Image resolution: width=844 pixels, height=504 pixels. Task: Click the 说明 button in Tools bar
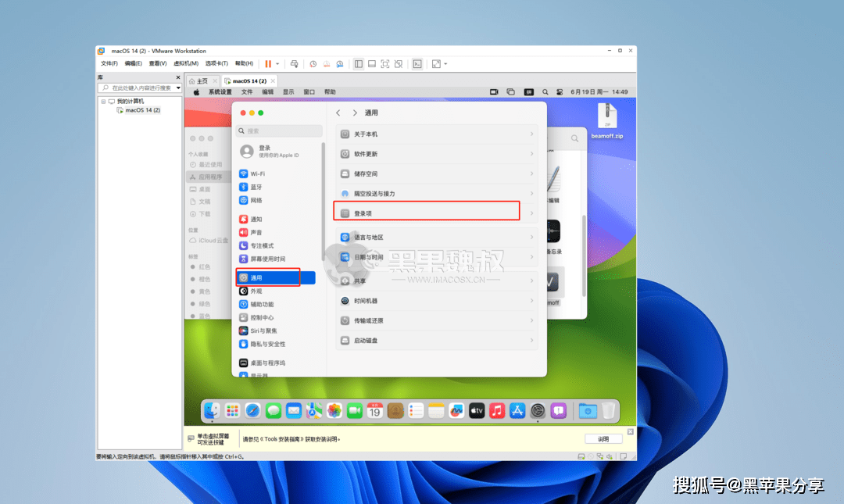pyautogui.click(x=603, y=439)
